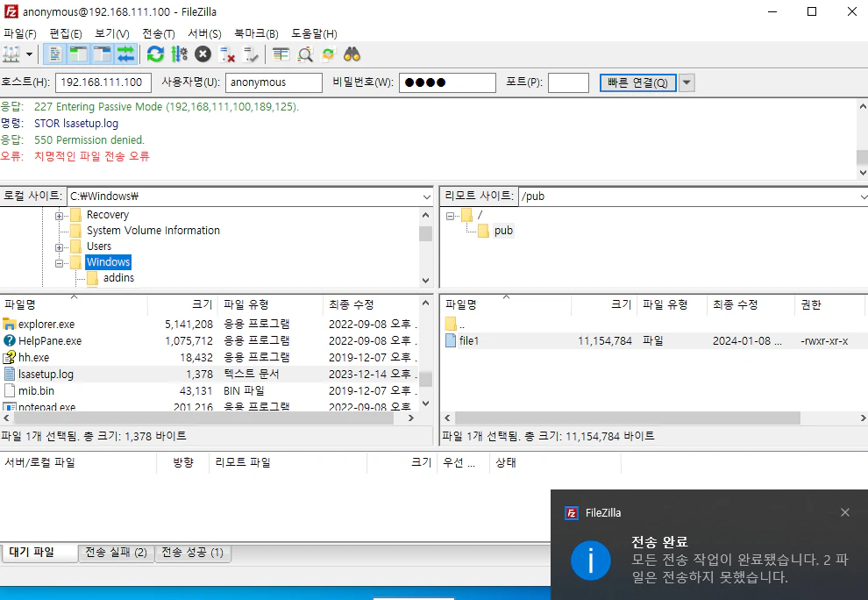The height and width of the screenshot is (600, 868).
Task: Sort local list by 최종 수정 column
Action: [x=372, y=304]
